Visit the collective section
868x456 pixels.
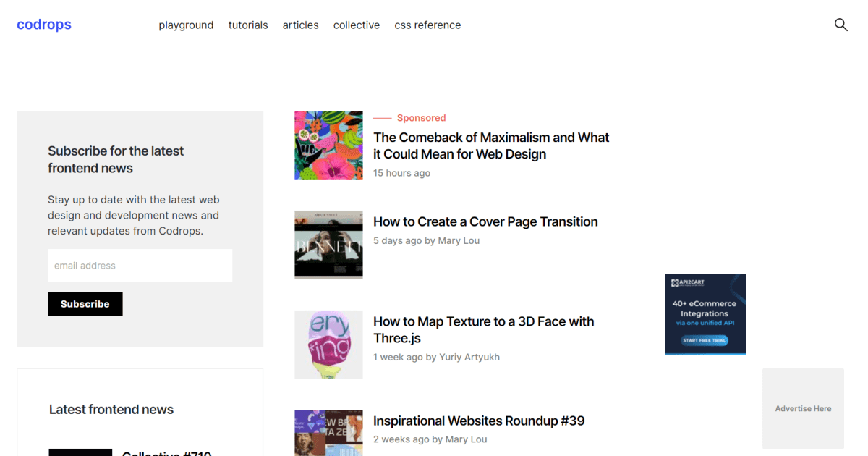(356, 25)
